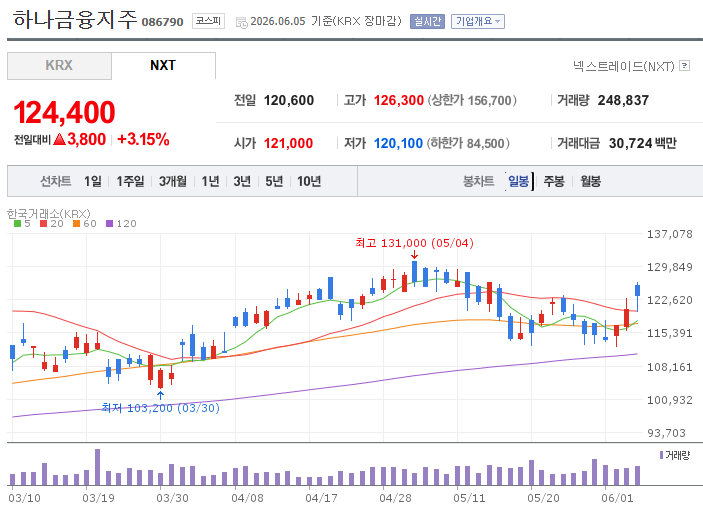
Task: Select the 10년 line chart period
Action: (x=309, y=181)
